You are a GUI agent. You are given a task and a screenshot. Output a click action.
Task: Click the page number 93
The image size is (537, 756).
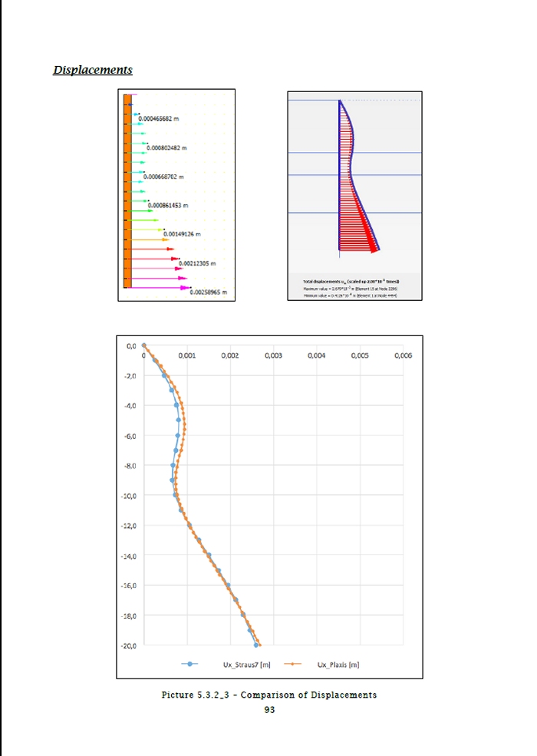[x=268, y=710]
